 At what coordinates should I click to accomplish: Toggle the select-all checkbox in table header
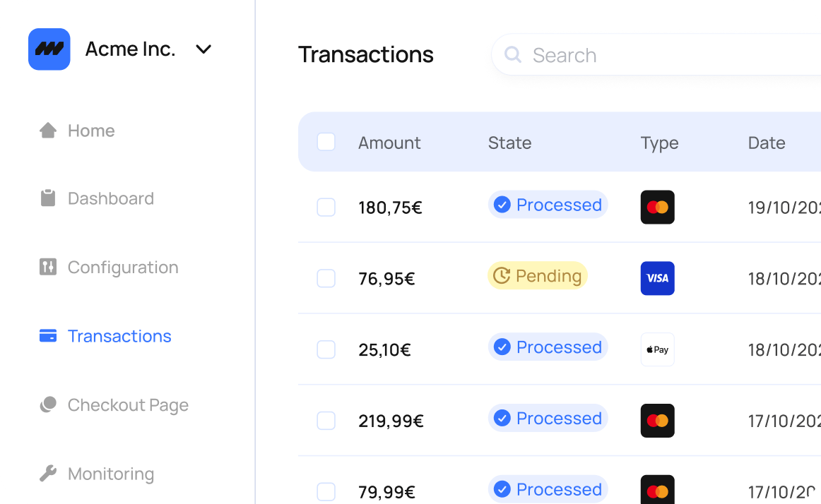pos(326,142)
